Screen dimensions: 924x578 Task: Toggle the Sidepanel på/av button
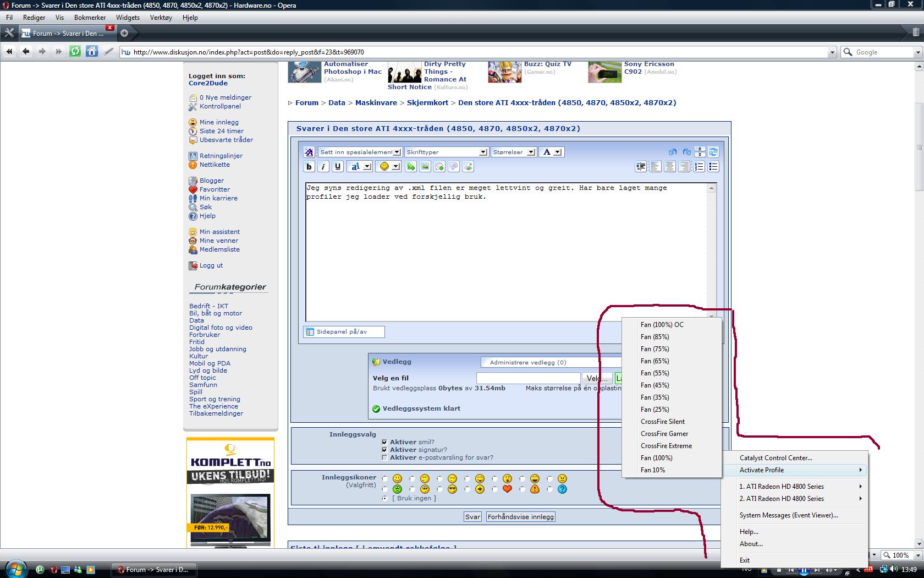344,332
